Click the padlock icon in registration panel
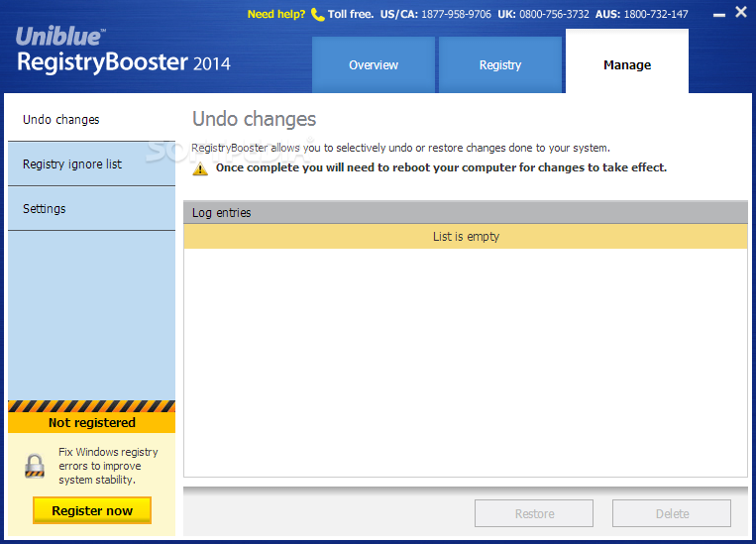 click(x=35, y=466)
